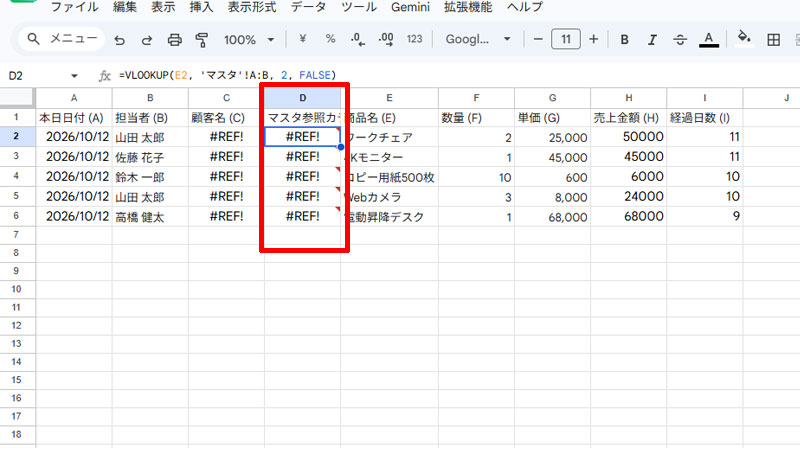Viewport: 800px width, 450px height.
Task: Click cell 顧客名 (C)
Action: click(x=227, y=118)
